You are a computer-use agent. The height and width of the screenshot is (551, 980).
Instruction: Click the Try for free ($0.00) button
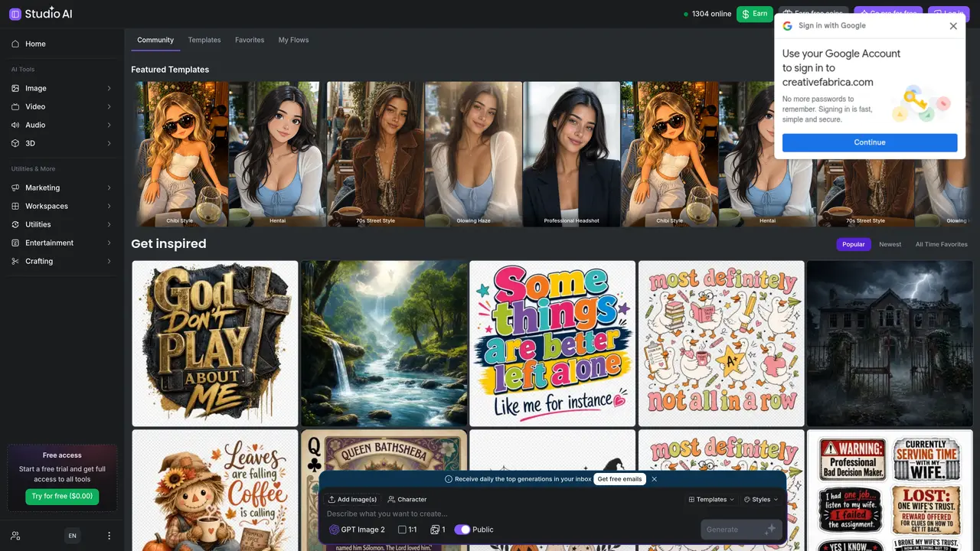[62, 496]
